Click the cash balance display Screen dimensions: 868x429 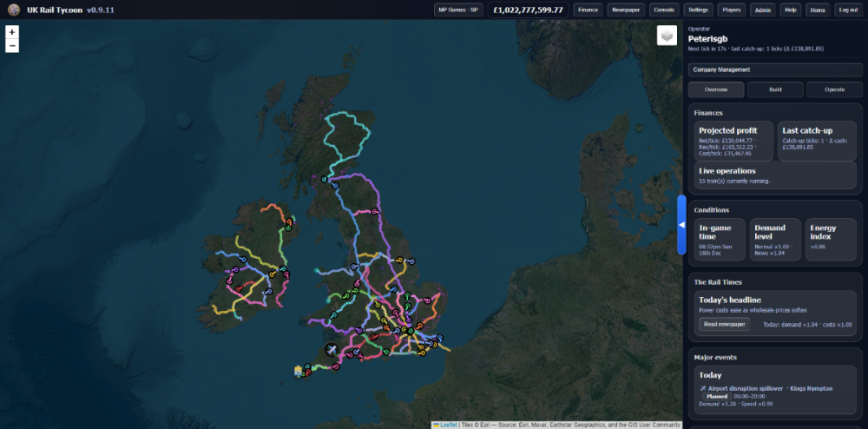click(528, 10)
